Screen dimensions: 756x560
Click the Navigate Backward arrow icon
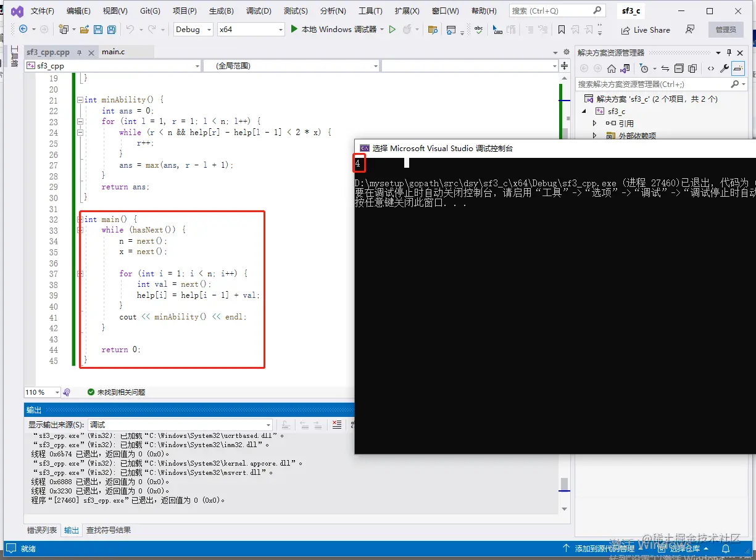tap(23, 29)
